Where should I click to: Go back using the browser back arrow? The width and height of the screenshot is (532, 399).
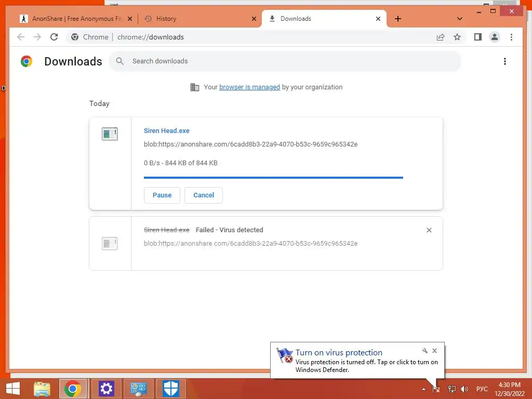click(21, 37)
